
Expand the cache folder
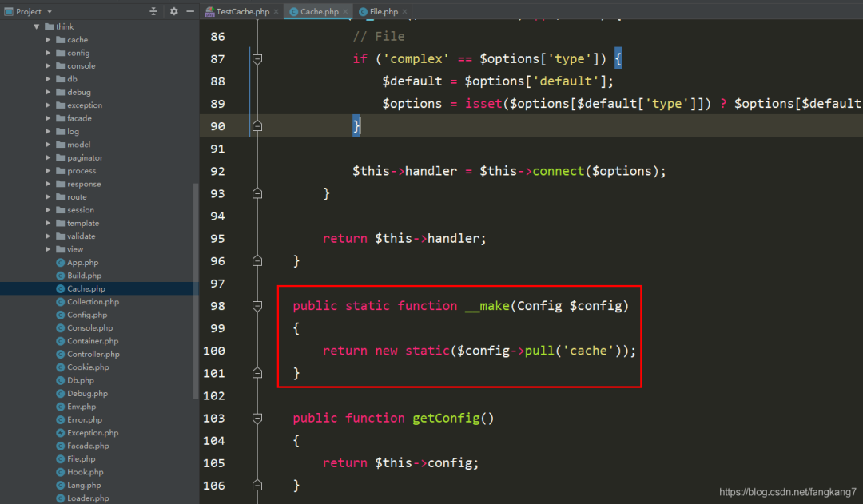point(48,40)
